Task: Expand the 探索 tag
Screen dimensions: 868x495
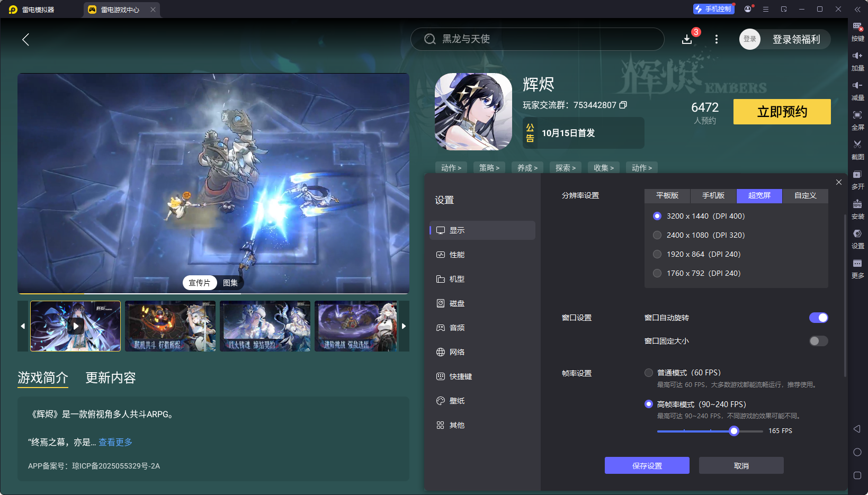Action: [x=566, y=168]
